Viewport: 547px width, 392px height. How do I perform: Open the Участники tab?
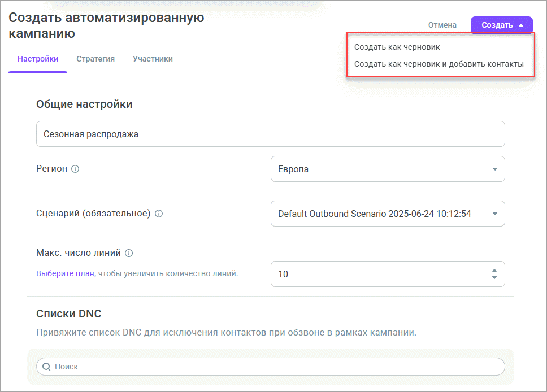153,59
